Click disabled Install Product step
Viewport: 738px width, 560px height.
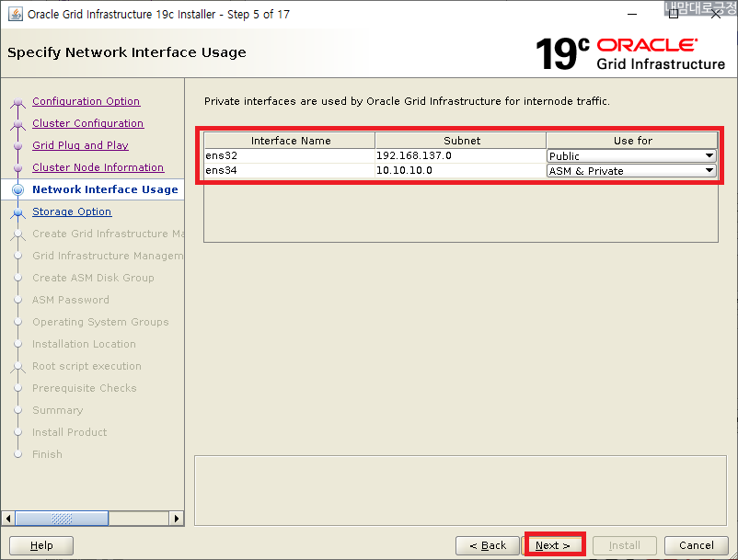69,432
